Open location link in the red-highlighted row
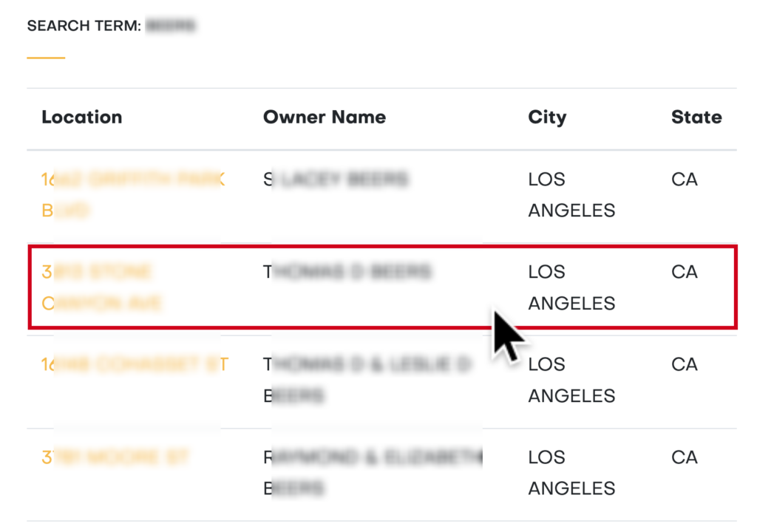Viewport: 757px width, 532px height. [x=101, y=287]
